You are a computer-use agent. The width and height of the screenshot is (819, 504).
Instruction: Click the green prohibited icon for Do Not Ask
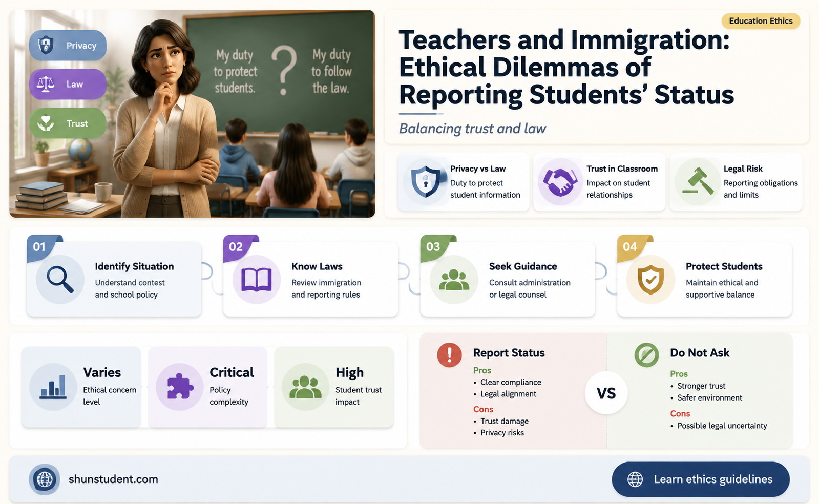646,354
